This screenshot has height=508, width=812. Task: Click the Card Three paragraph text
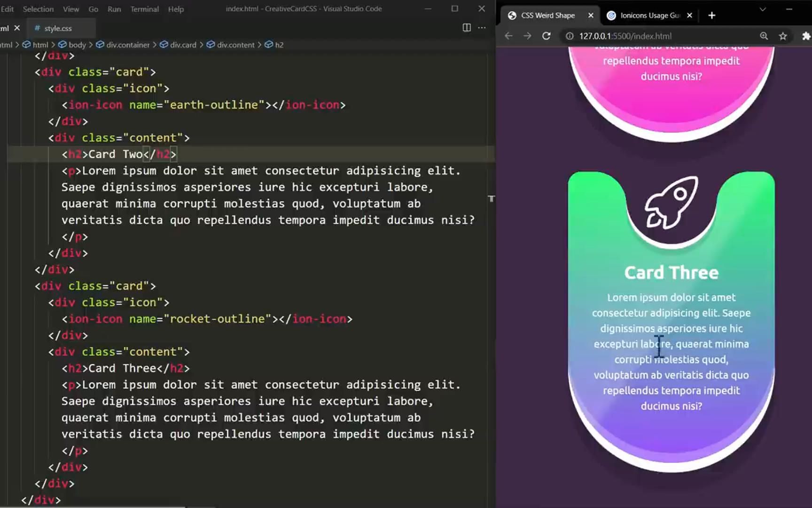tap(671, 351)
